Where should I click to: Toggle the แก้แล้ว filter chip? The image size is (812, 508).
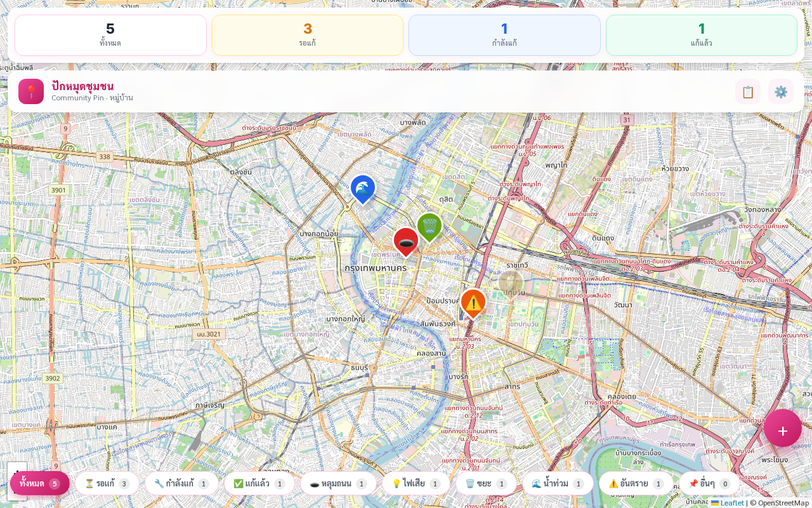pyautogui.click(x=259, y=483)
